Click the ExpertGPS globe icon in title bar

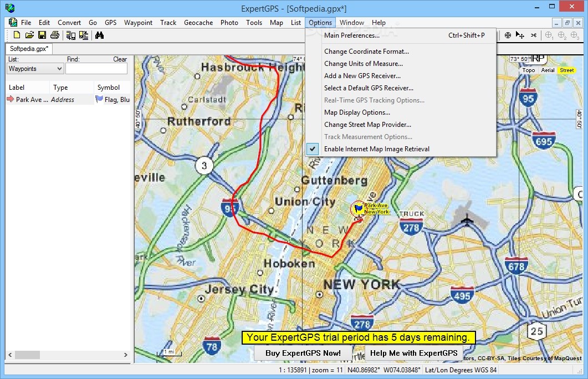(x=10, y=8)
